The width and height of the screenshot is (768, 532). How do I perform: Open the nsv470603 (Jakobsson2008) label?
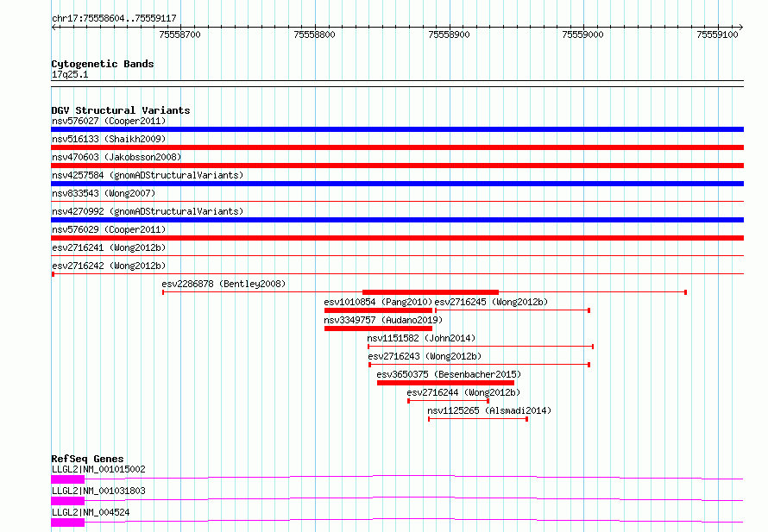click(x=116, y=157)
